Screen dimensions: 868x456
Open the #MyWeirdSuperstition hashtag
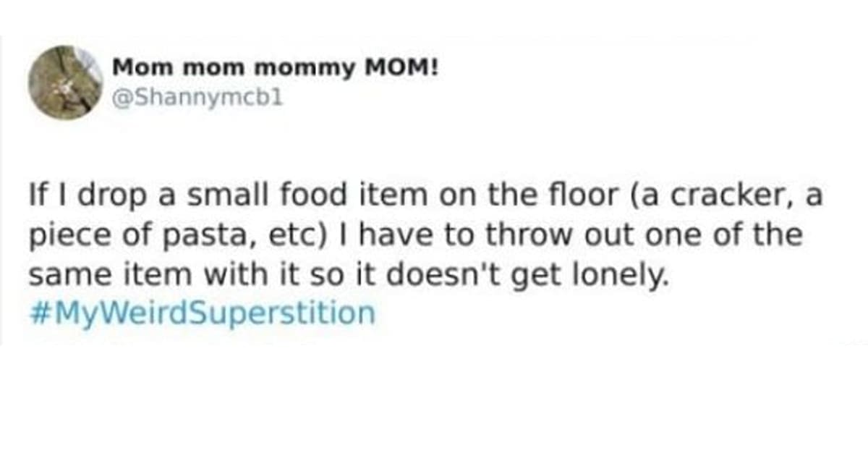pos(203,313)
